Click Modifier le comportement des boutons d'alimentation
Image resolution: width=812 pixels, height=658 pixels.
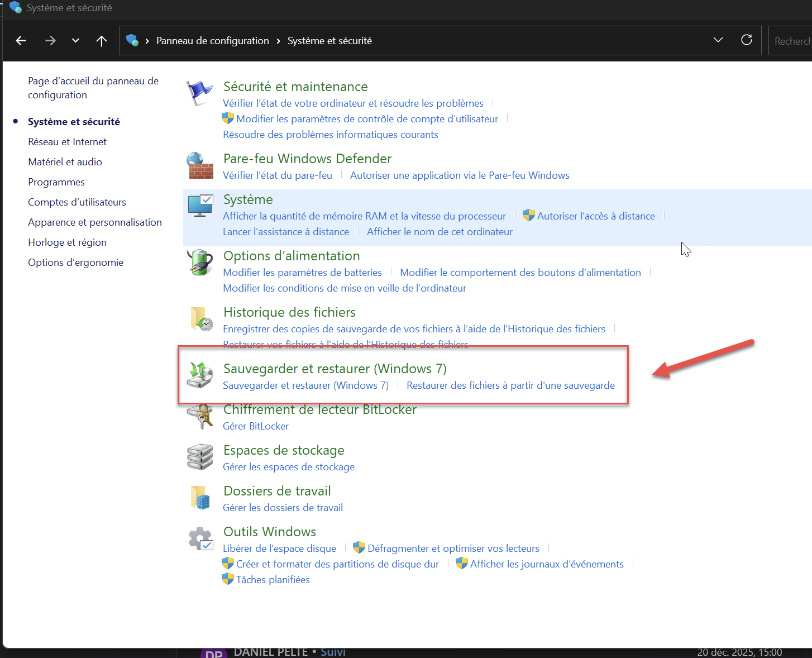coord(520,273)
